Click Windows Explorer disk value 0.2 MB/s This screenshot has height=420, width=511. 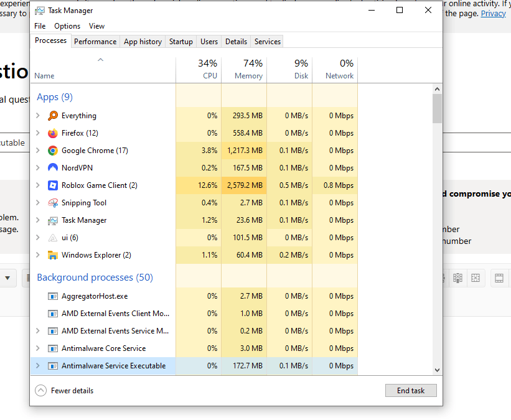(x=293, y=255)
